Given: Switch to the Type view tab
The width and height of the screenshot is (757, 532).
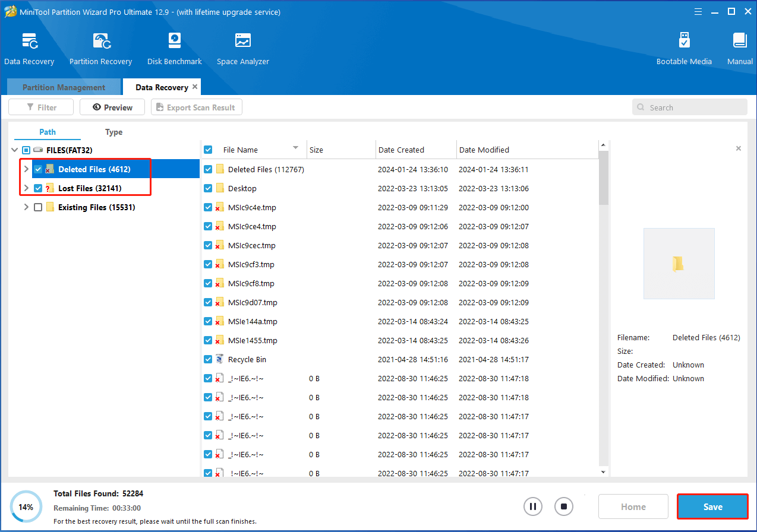Looking at the screenshot, I should pos(113,132).
